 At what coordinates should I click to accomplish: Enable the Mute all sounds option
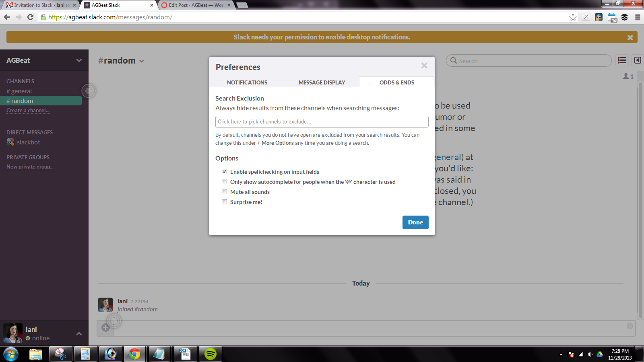[x=225, y=192]
